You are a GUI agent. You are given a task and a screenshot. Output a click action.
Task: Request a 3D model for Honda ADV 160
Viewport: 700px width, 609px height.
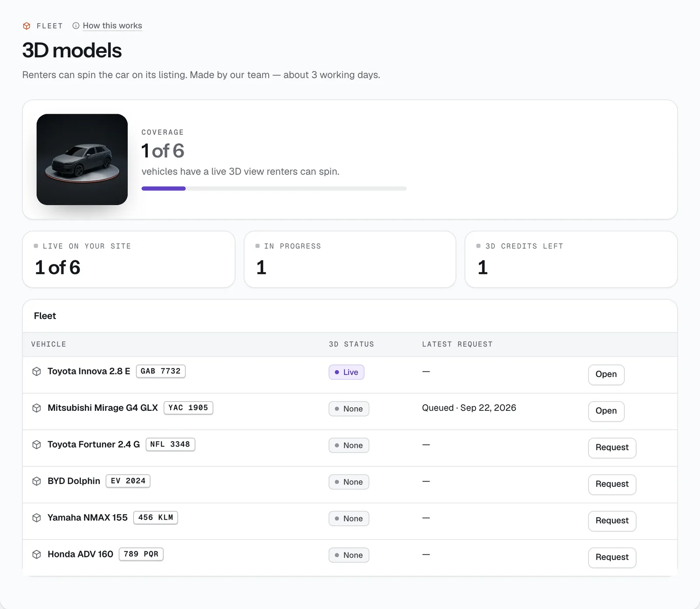point(612,557)
